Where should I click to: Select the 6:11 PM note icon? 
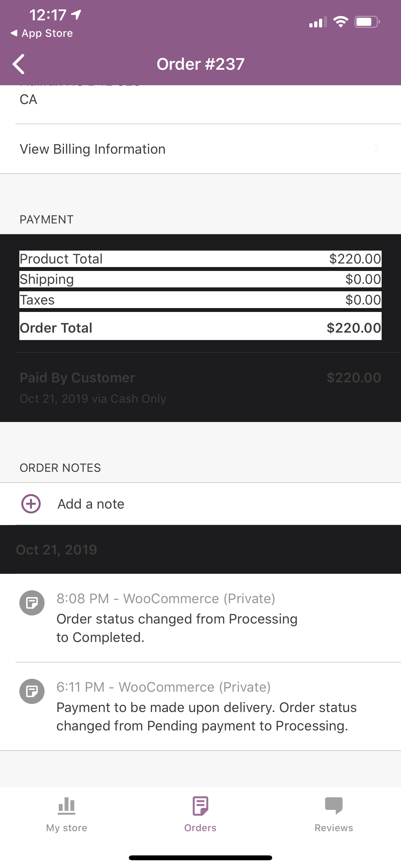click(x=32, y=691)
